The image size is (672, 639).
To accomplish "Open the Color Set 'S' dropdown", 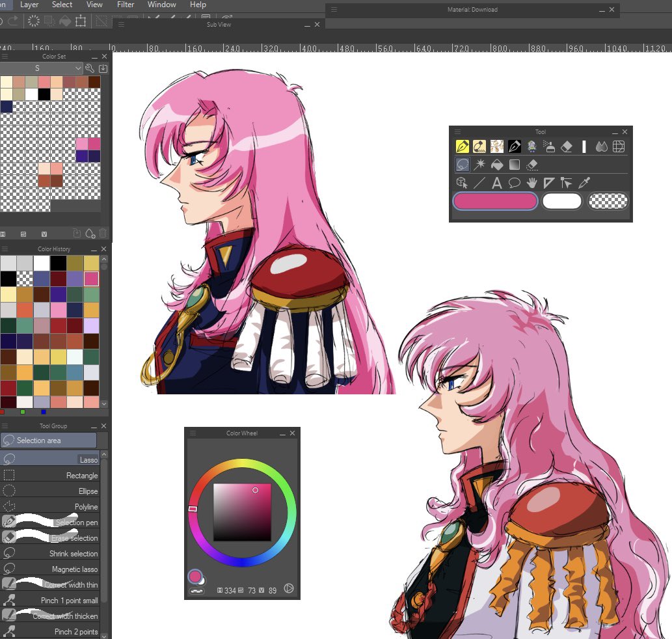I will click(41, 68).
